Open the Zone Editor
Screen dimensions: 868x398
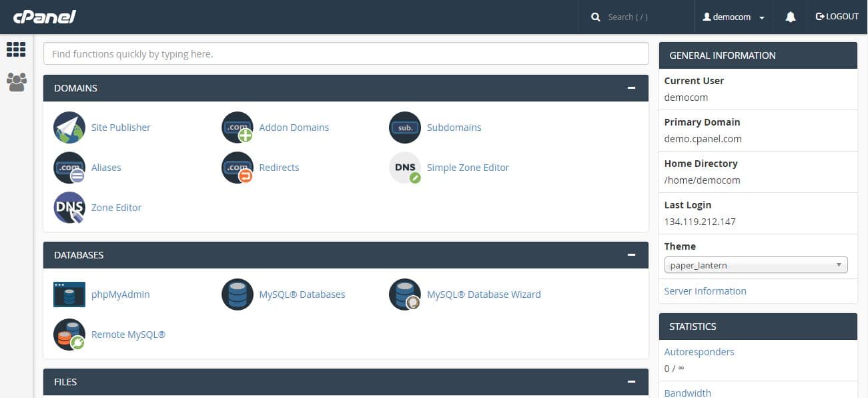click(x=116, y=207)
